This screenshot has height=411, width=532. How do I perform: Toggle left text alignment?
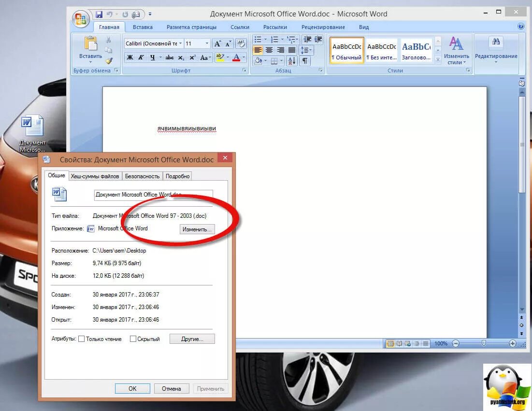258,50
